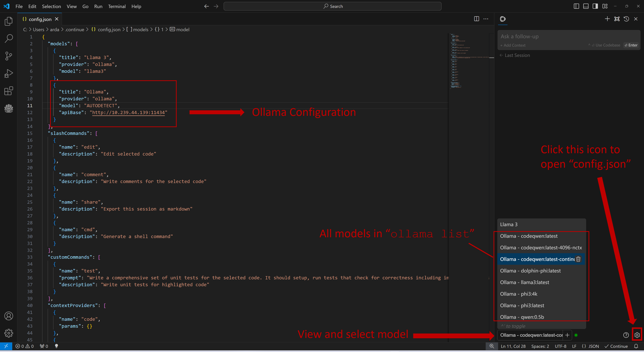Click the Continue gear icon to open config.json
Image resolution: width=644 pixels, height=352 pixels.
point(637,335)
